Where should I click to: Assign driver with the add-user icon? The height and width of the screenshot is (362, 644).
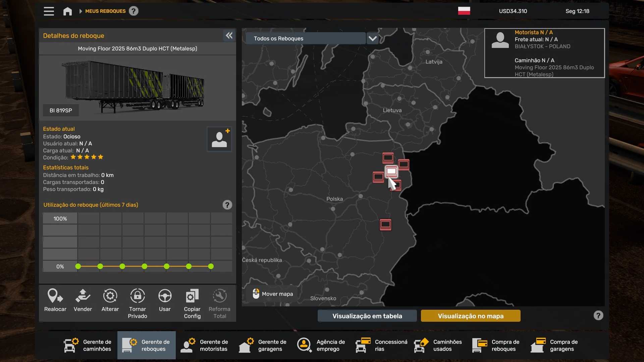[x=219, y=139]
